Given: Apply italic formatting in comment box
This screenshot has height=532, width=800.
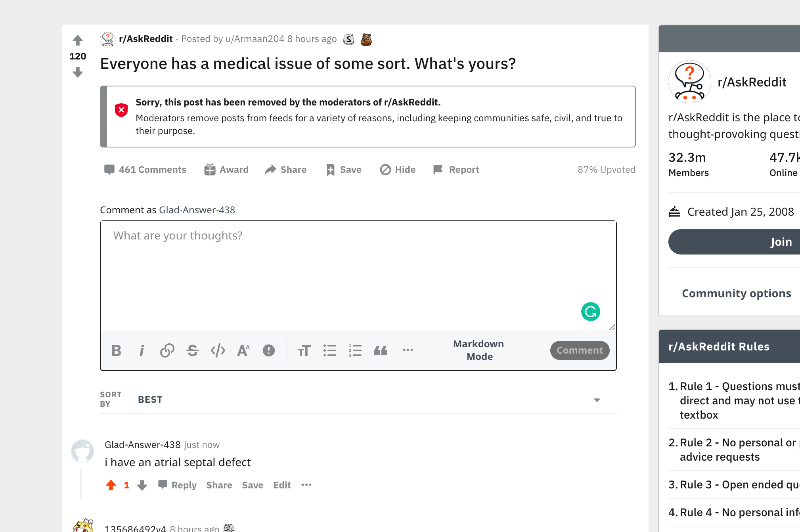Looking at the screenshot, I should coord(142,350).
